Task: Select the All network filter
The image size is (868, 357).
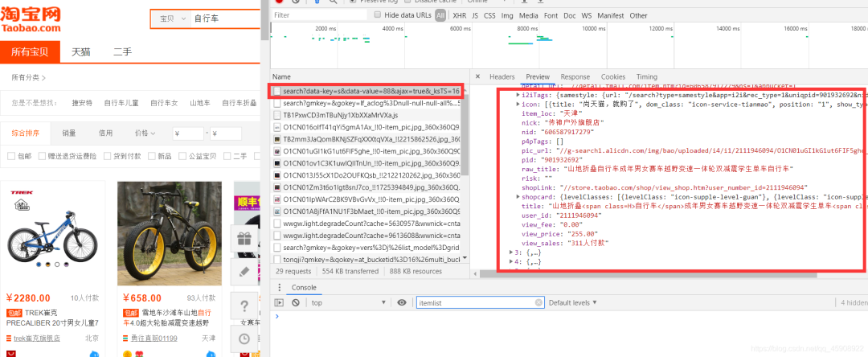Action: 440,15
